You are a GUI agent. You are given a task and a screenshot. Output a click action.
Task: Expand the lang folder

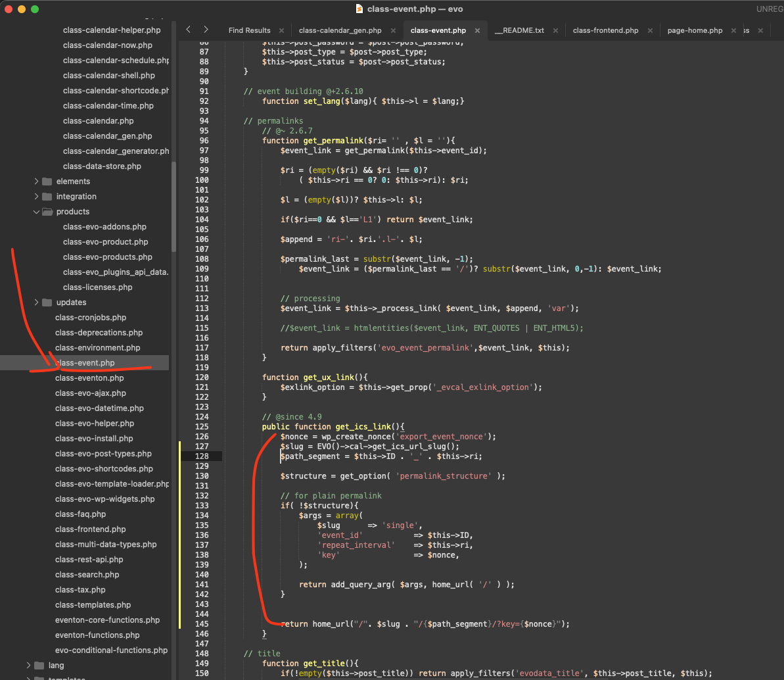(28, 666)
